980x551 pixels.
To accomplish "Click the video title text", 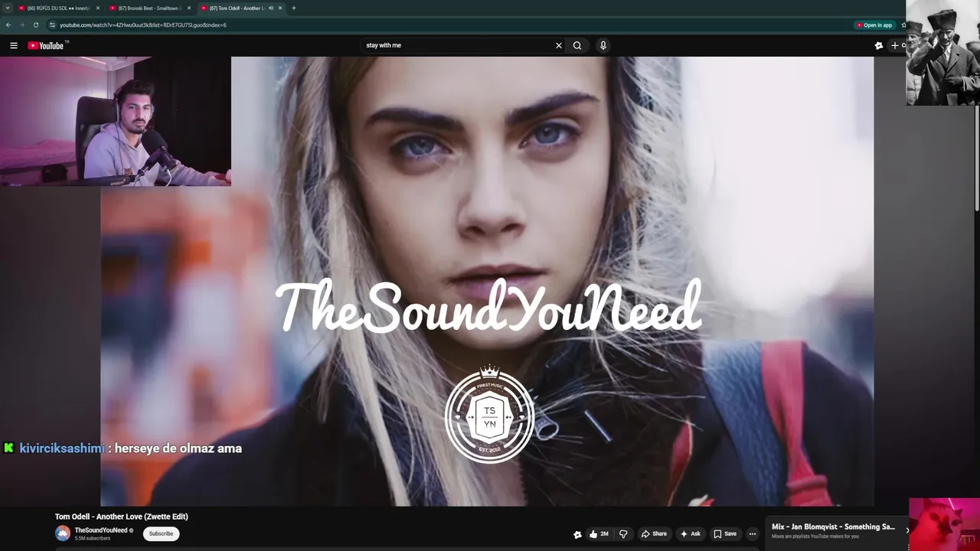I will coord(121,517).
